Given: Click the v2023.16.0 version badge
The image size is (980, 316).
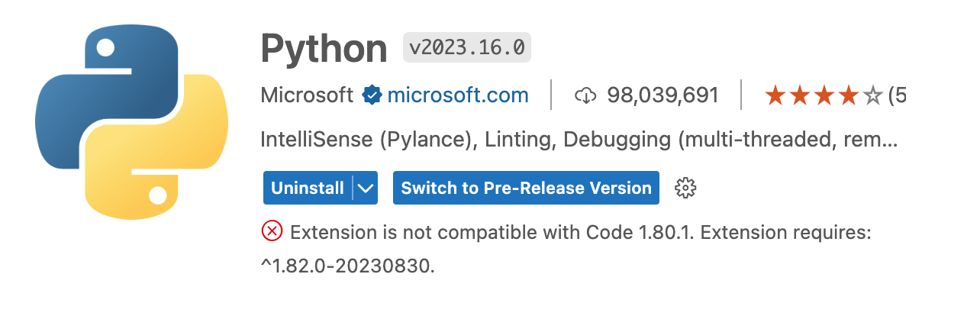Looking at the screenshot, I should [467, 47].
